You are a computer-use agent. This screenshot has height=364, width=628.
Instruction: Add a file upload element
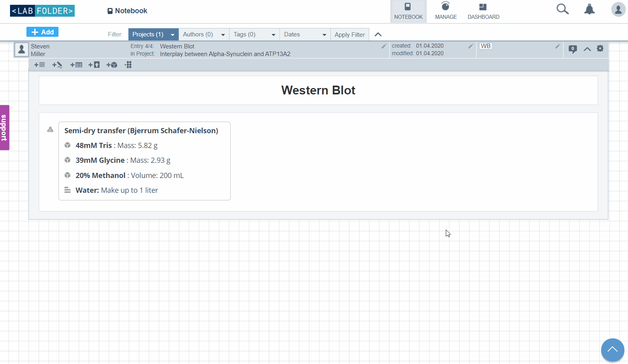94,65
